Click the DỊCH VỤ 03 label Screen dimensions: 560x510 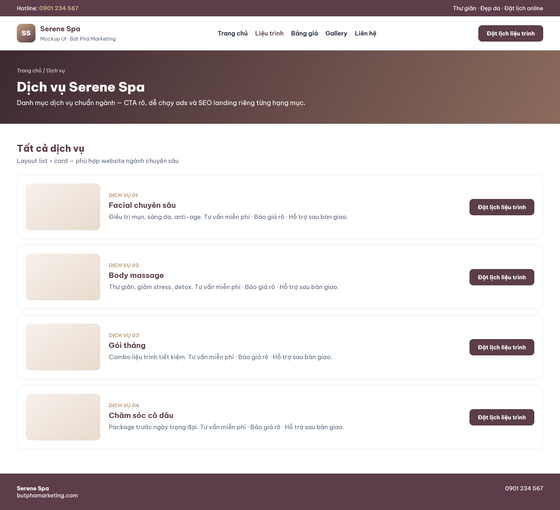coord(124,335)
